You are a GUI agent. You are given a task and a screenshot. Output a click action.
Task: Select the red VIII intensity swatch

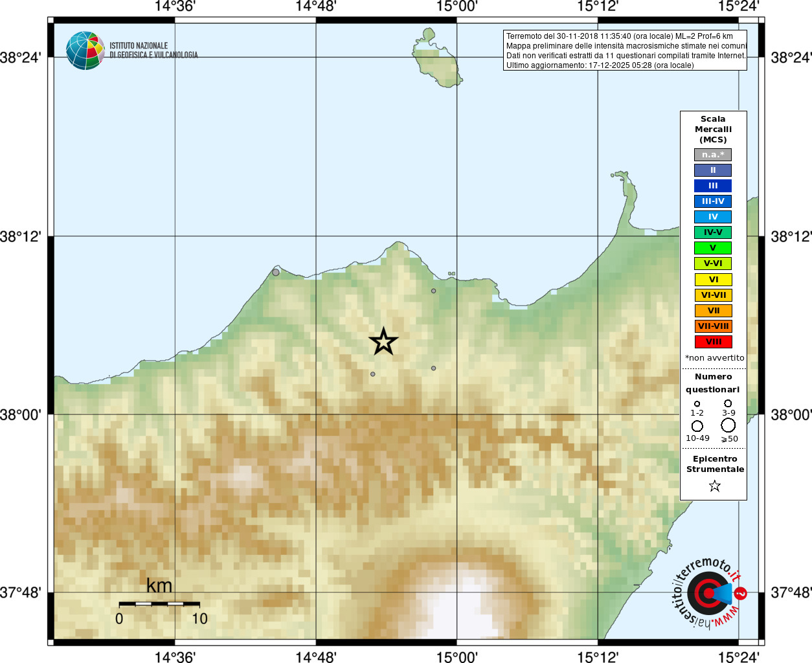(x=713, y=342)
